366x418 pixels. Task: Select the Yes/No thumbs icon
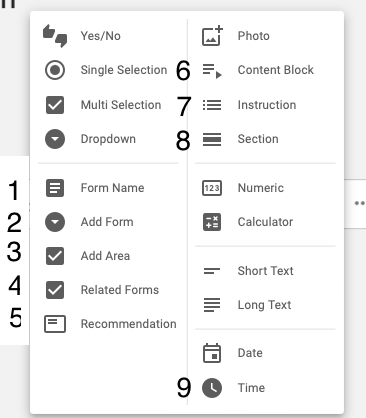(55, 36)
